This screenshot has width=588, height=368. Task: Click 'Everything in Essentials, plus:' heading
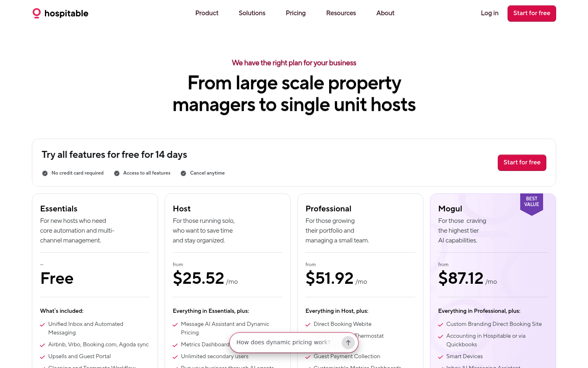click(211, 311)
